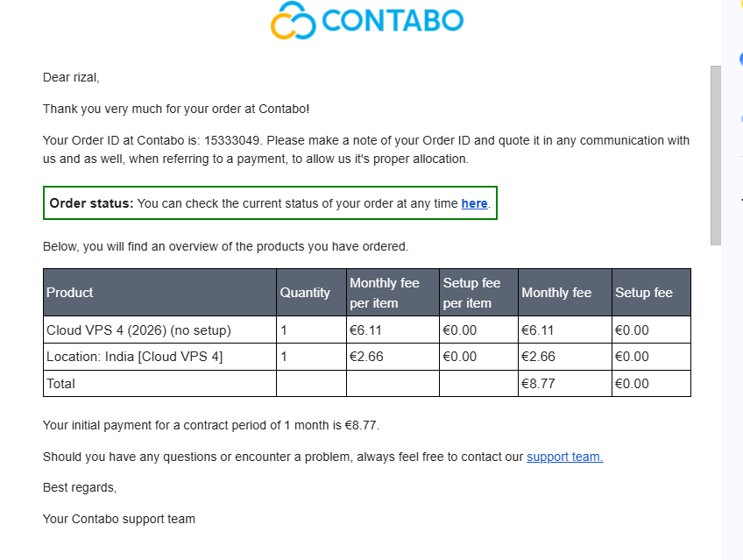Click the 'Dear rizal,' greeting line
The height and width of the screenshot is (560, 743).
[71, 78]
